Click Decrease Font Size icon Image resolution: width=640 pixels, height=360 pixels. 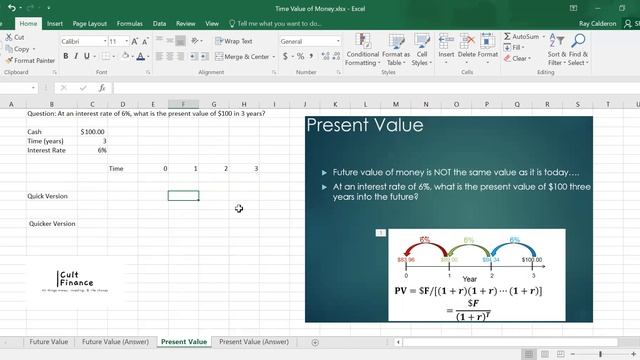tap(145, 41)
